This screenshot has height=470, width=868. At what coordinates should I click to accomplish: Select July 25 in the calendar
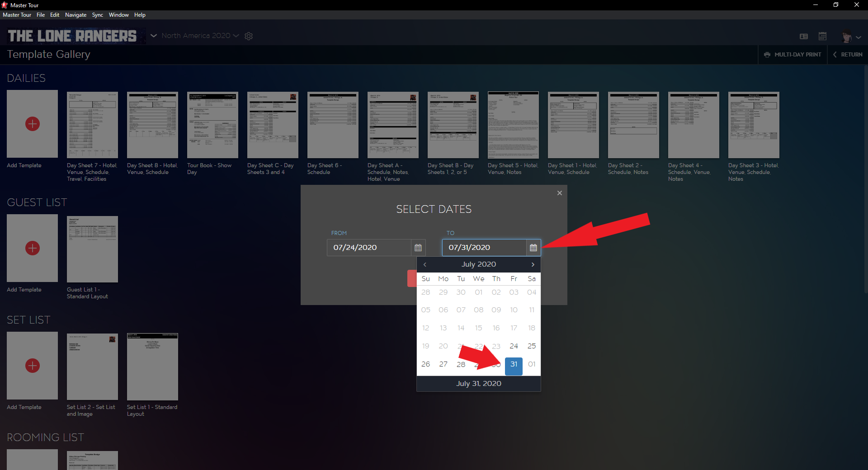pos(532,346)
